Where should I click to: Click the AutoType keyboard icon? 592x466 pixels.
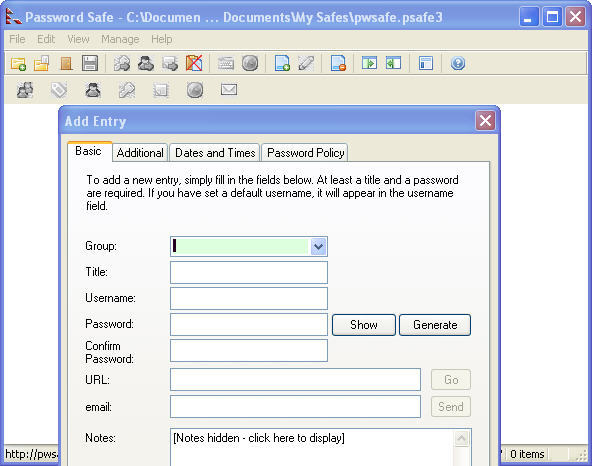coord(226,63)
